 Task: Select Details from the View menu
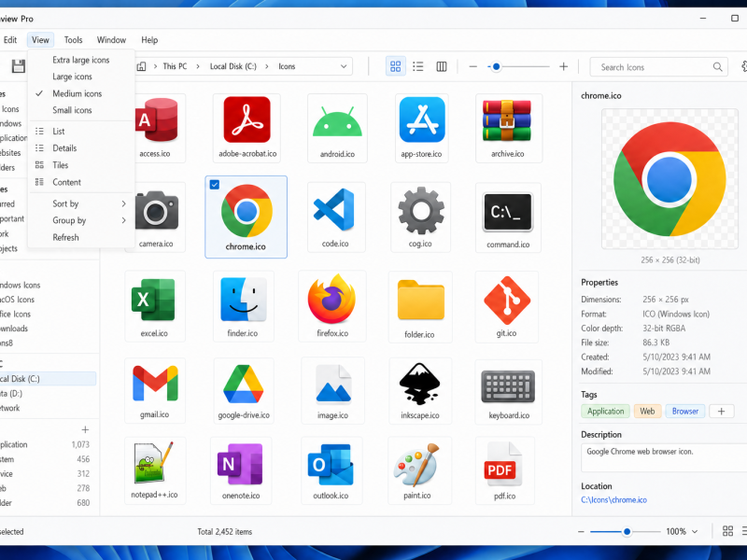click(81, 148)
